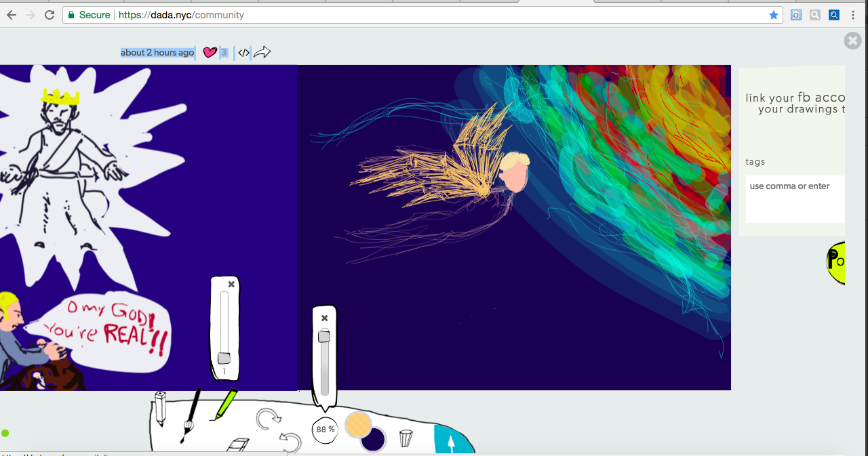Click the green secure padlock icon
The height and width of the screenshot is (456, 868).
tap(71, 15)
